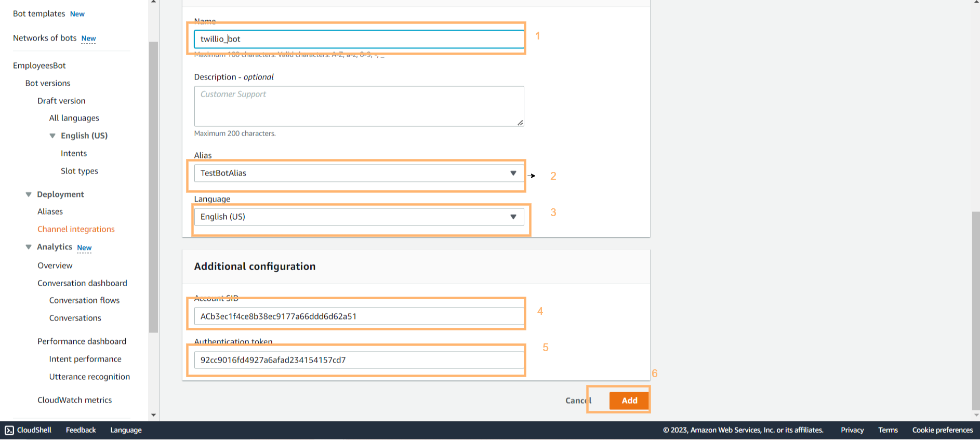The image size is (980, 440).
Task: Click the Description text area
Action: [x=359, y=106]
